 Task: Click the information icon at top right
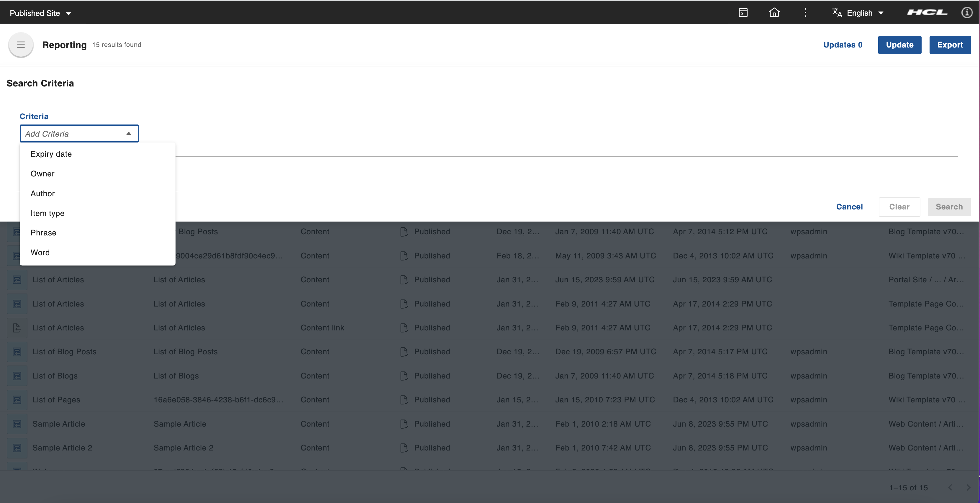coord(967,13)
